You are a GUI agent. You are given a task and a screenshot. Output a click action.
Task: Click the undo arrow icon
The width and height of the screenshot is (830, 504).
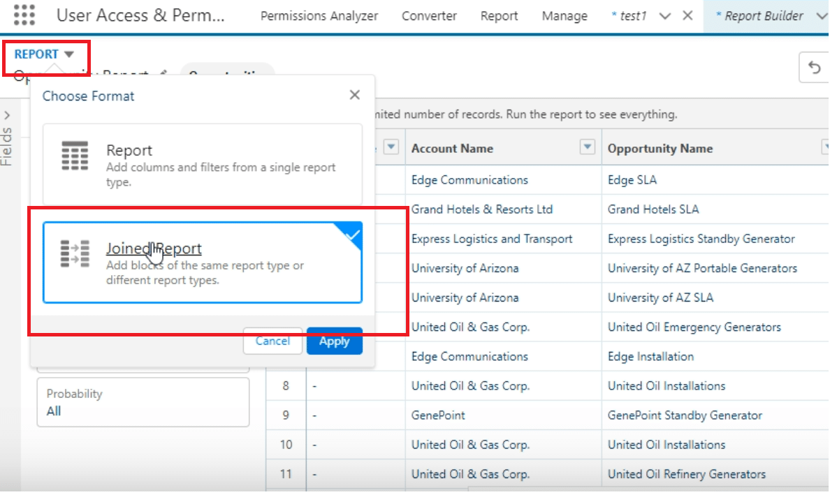coord(814,68)
